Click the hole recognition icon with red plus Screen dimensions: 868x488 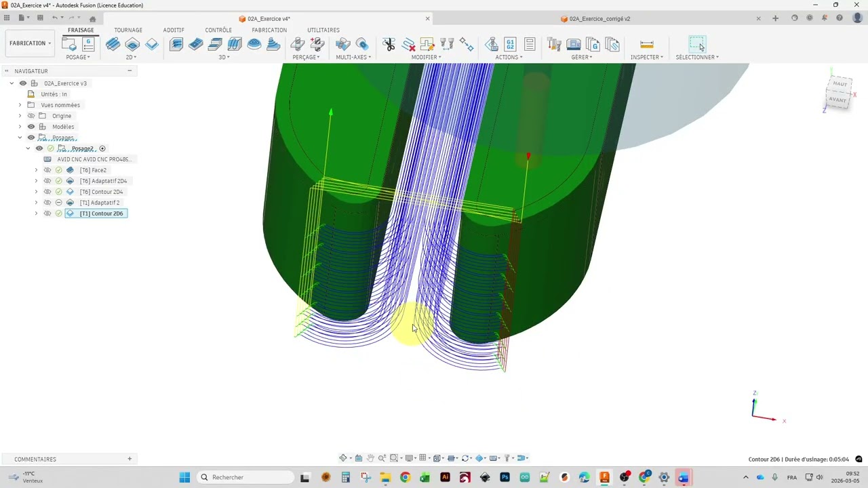pos(317,44)
